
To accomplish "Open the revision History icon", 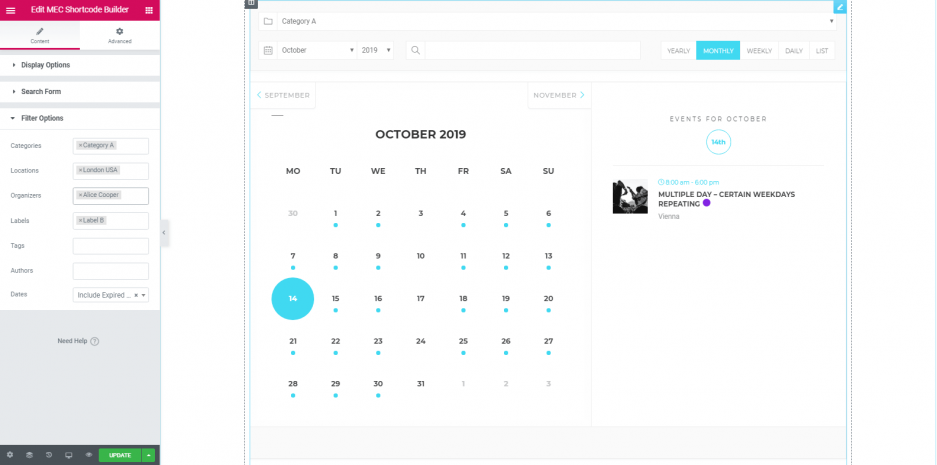I will coord(49,455).
